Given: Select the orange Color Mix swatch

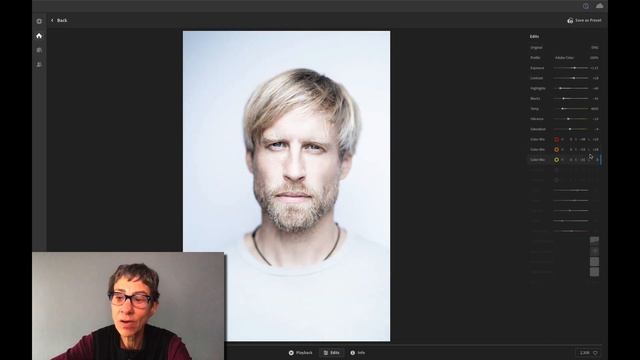Looking at the screenshot, I should click(x=556, y=149).
